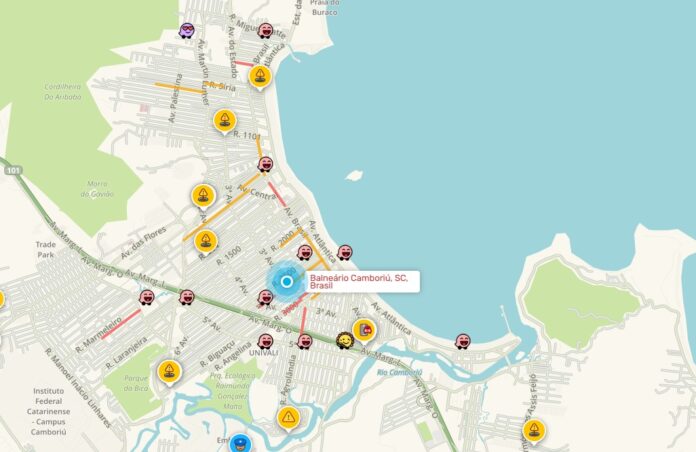Open the warning triangle alert on R. Aerolândia

click(x=289, y=419)
